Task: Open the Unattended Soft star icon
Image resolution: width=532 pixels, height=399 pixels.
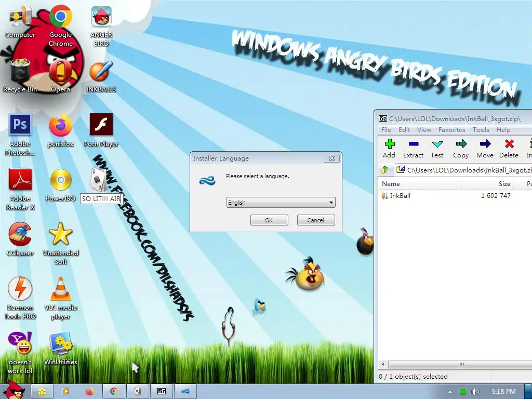Action: (60, 244)
